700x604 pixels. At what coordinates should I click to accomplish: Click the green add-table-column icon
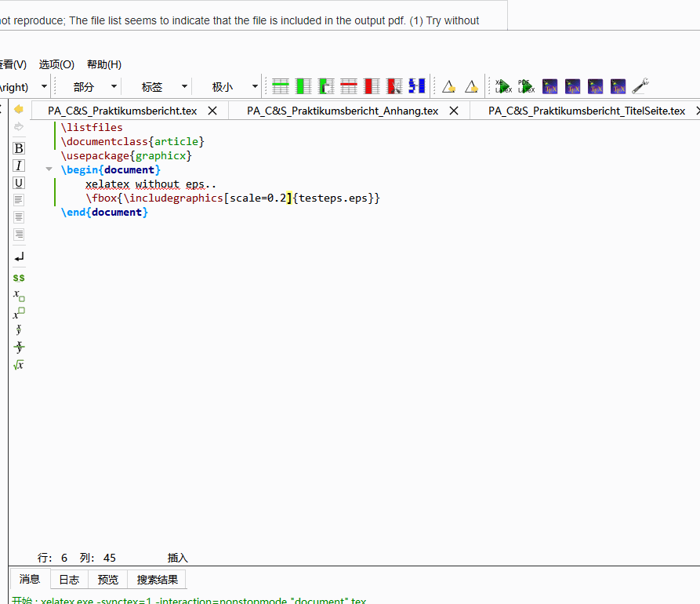point(303,86)
